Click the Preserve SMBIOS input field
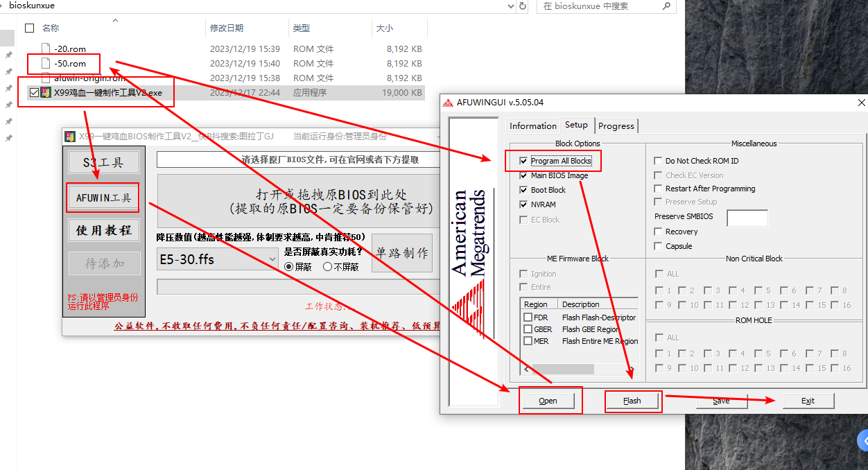 coord(747,218)
